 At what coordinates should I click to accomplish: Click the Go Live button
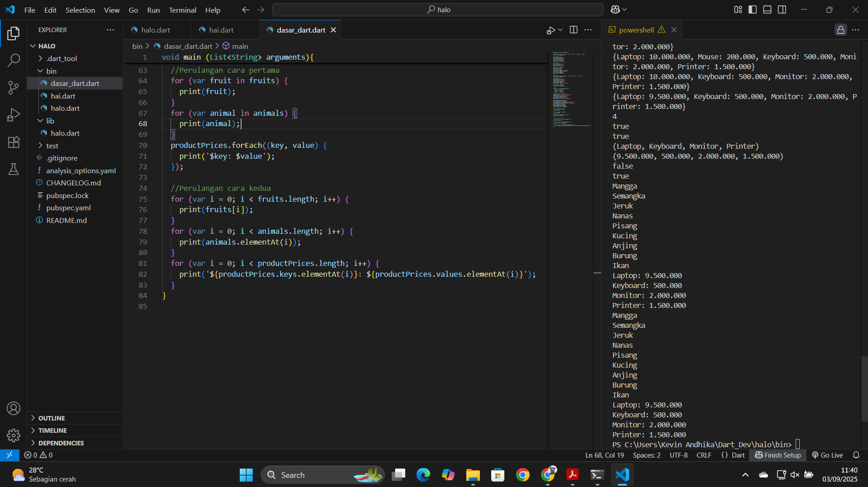(x=827, y=455)
